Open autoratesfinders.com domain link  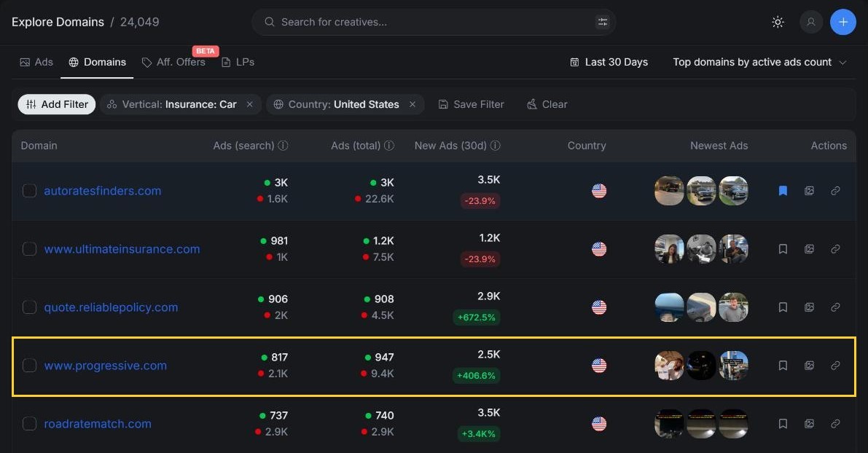click(103, 191)
